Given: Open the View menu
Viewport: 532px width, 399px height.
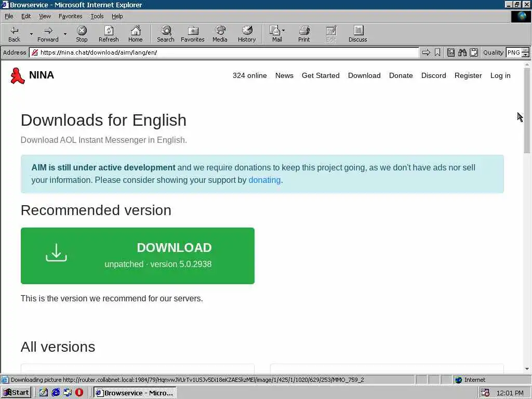Looking at the screenshot, I should tap(45, 16).
